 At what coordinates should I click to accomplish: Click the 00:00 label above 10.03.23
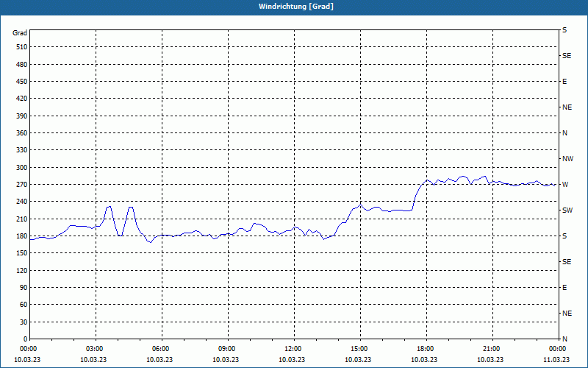[27, 349]
